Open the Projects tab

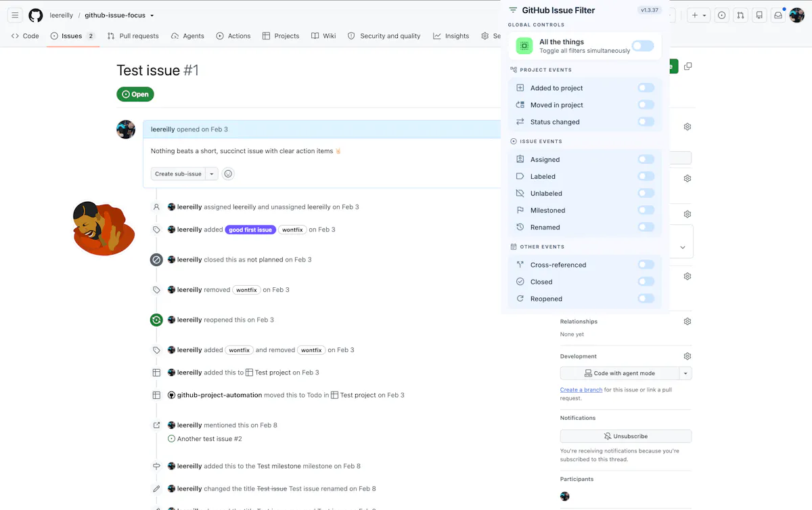[x=281, y=36]
